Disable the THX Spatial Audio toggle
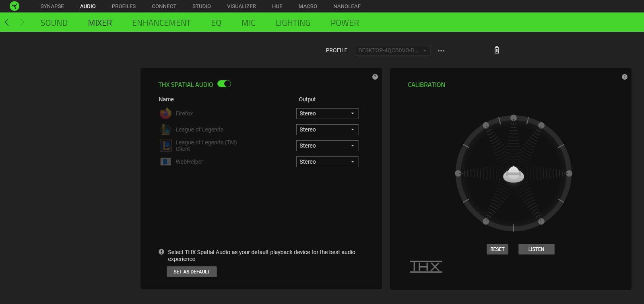Viewport: 644px width, 304px height. point(224,84)
